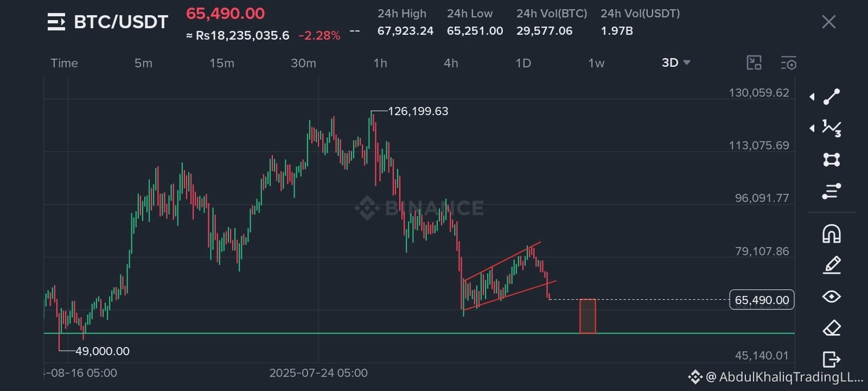Image resolution: width=868 pixels, height=391 pixels.
Task: Choose the rectangle shape drawing tool
Action: pyautogui.click(x=832, y=160)
